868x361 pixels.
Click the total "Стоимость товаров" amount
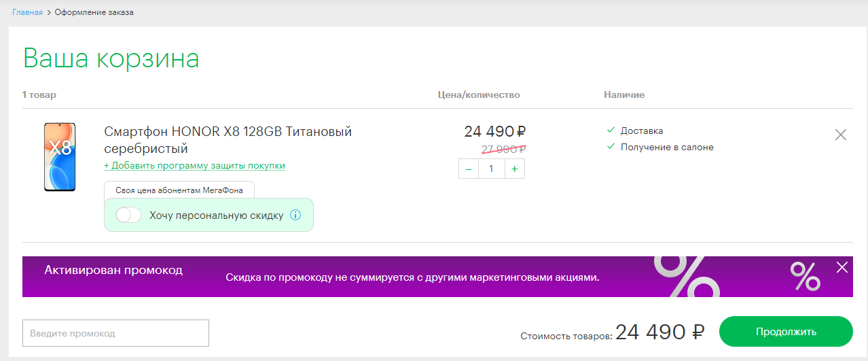(x=659, y=332)
